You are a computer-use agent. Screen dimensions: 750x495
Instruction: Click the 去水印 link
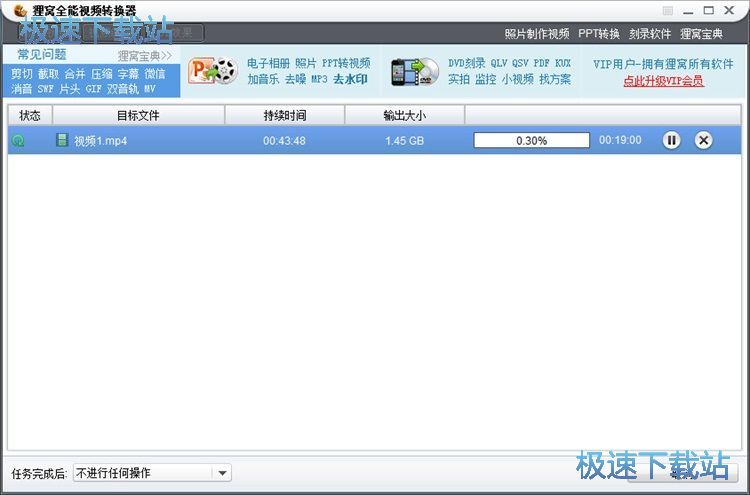351,79
